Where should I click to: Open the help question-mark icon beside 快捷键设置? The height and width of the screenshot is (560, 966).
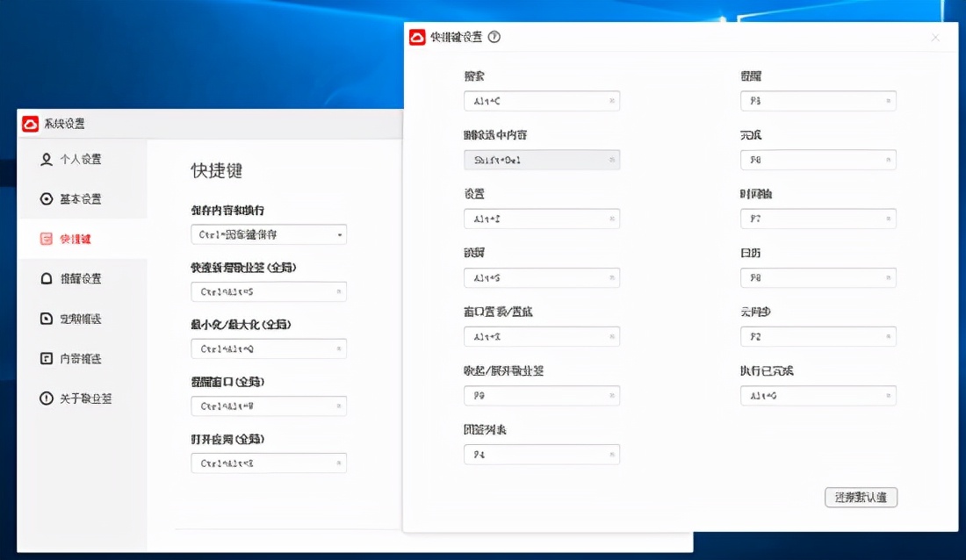(x=494, y=37)
